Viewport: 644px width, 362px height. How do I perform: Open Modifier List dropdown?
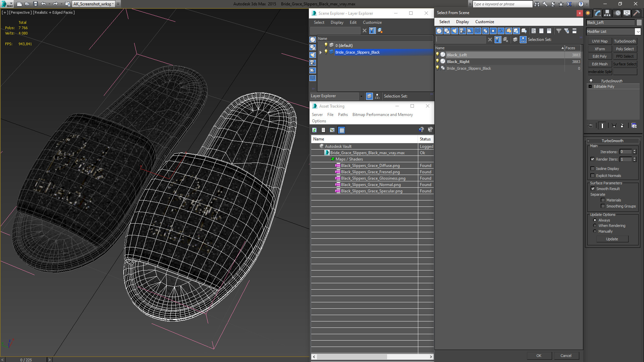(x=637, y=32)
